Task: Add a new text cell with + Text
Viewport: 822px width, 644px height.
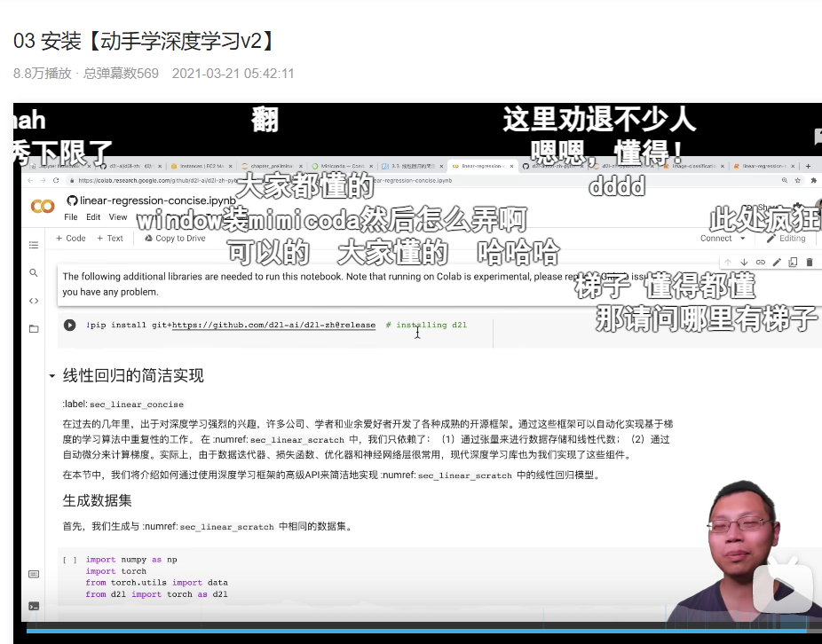Action: point(110,239)
